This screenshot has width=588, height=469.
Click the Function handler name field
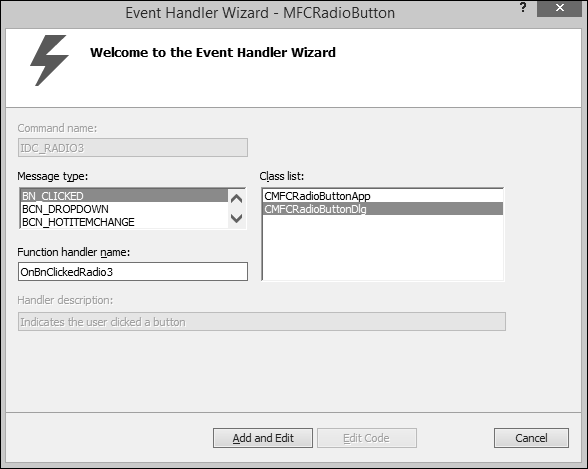click(133, 271)
